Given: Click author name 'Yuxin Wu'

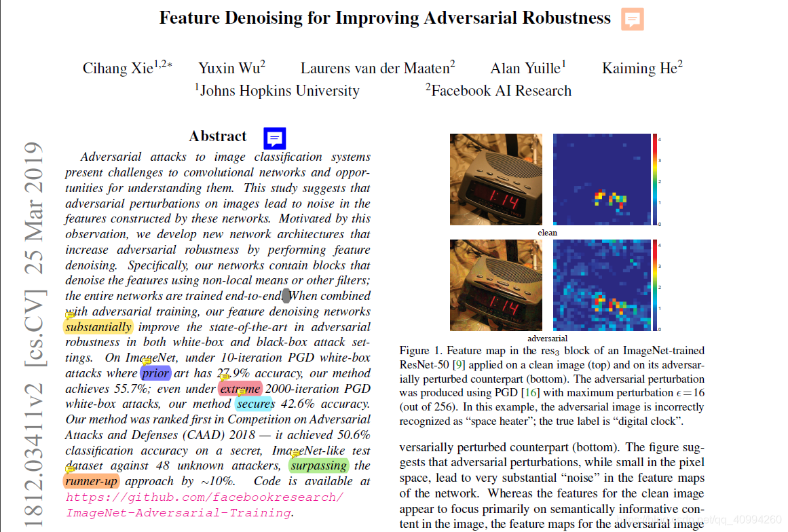Looking at the screenshot, I should pyautogui.click(x=229, y=69).
